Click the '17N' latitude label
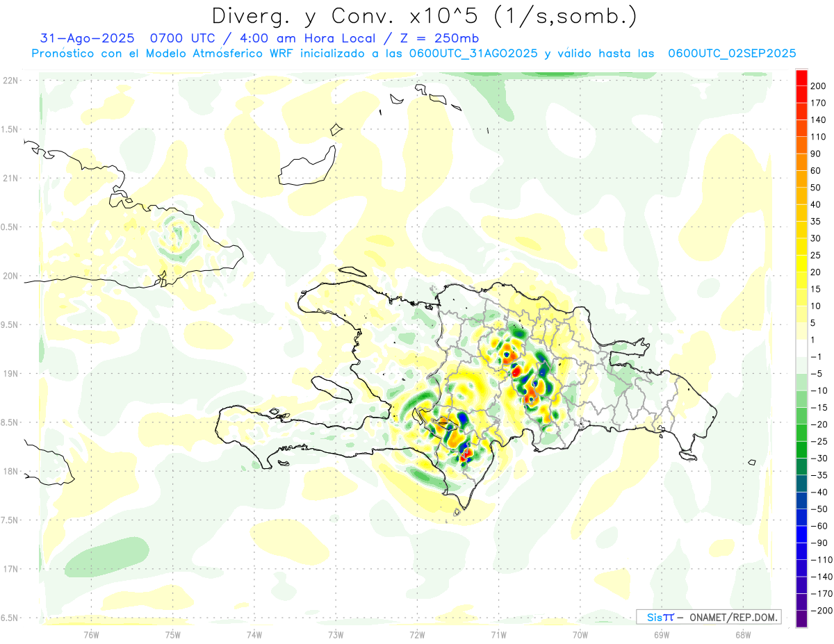The height and width of the screenshot is (644, 834). coord(10,569)
